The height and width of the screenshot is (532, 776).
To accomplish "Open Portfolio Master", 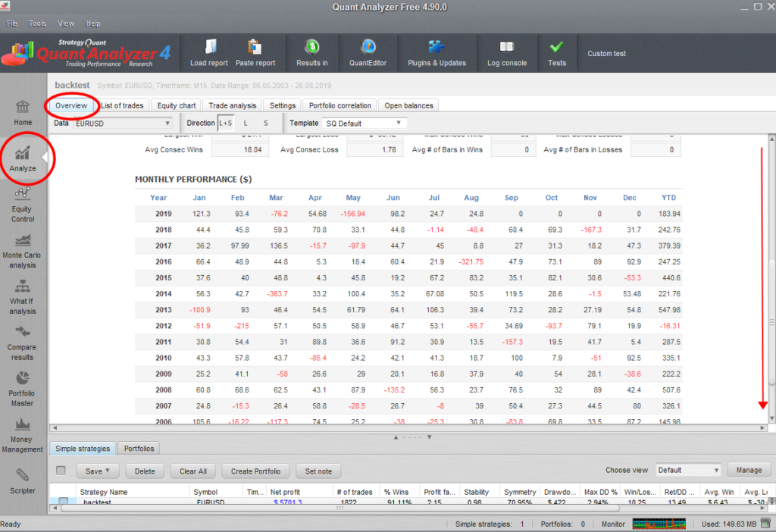I will [x=22, y=390].
